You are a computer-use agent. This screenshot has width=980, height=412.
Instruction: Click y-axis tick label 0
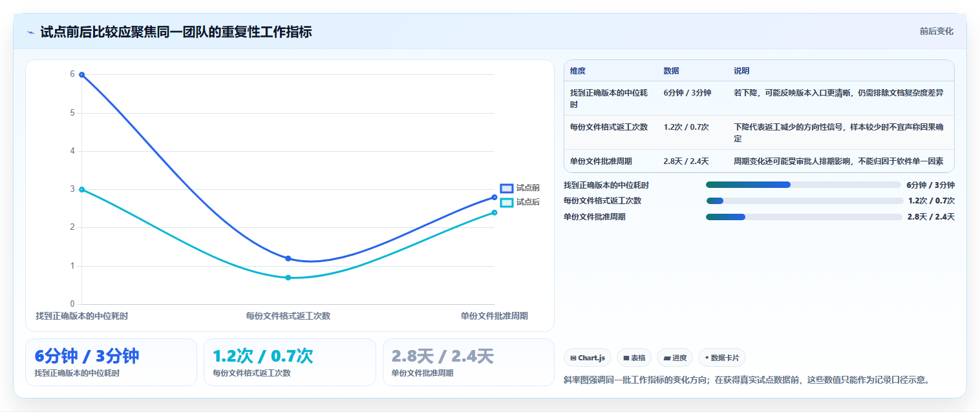(x=72, y=304)
